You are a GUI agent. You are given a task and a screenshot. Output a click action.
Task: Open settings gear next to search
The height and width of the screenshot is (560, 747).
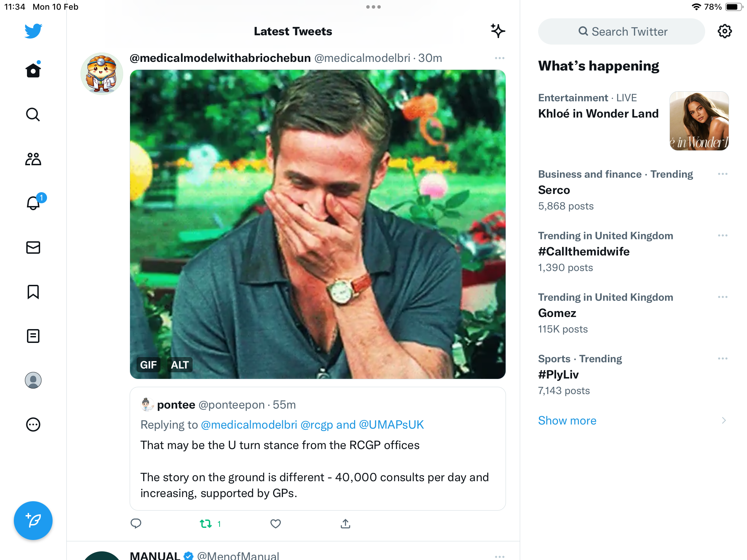pos(725,31)
